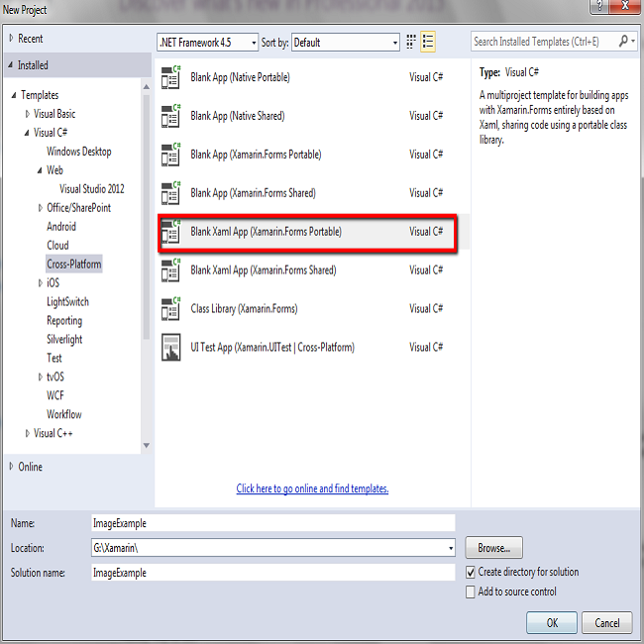644x644 pixels.
Task: Click the Solution name field
Action: pos(273,573)
